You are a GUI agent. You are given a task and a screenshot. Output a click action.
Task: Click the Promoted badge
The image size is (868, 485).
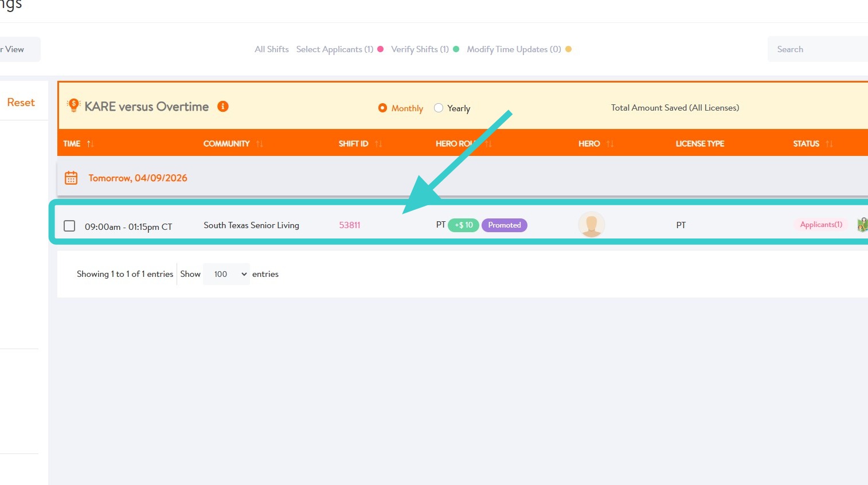505,225
